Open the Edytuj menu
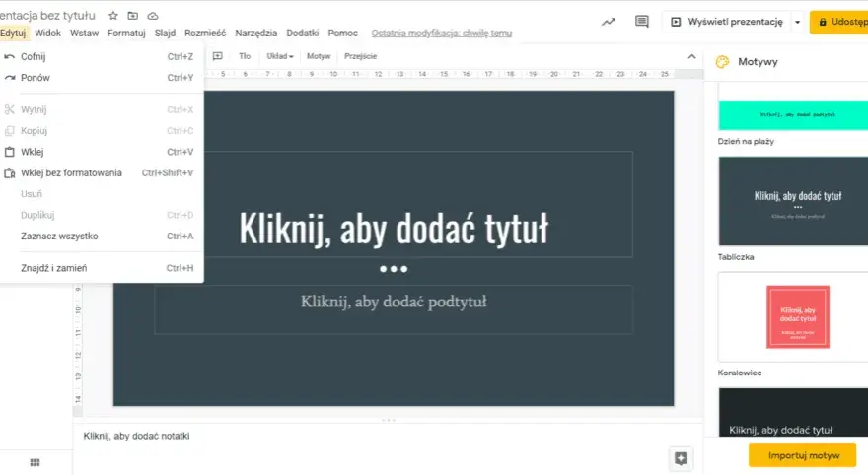Image resolution: width=868 pixels, height=475 pixels. pos(12,34)
